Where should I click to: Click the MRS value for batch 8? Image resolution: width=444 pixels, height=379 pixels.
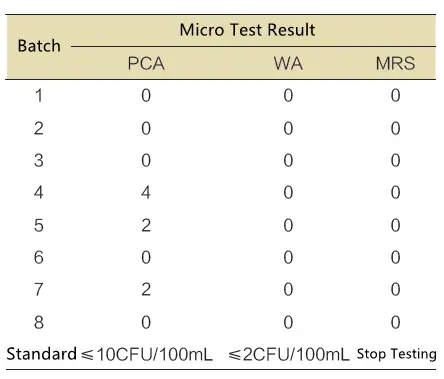pyautogui.click(x=395, y=322)
